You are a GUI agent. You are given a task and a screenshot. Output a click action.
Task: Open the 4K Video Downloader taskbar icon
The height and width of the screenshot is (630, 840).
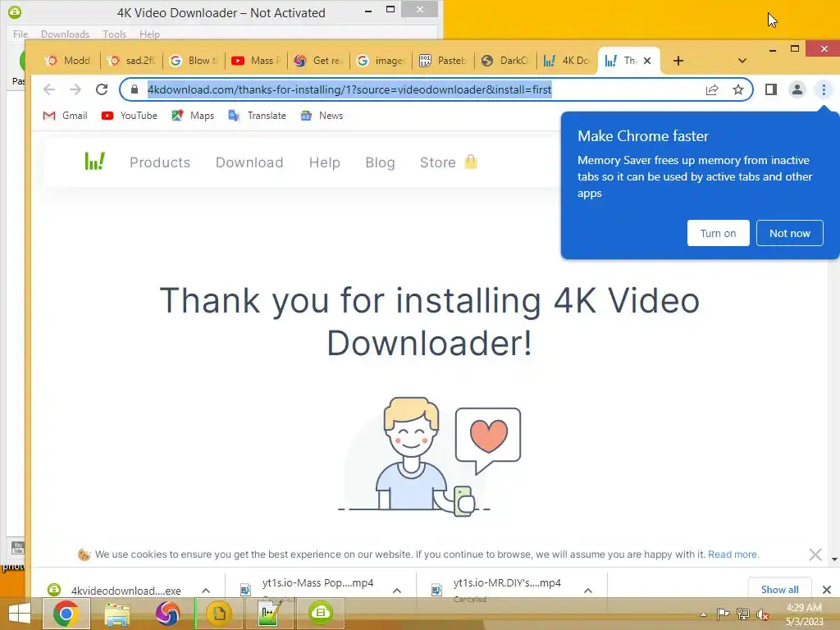(321, 614)
